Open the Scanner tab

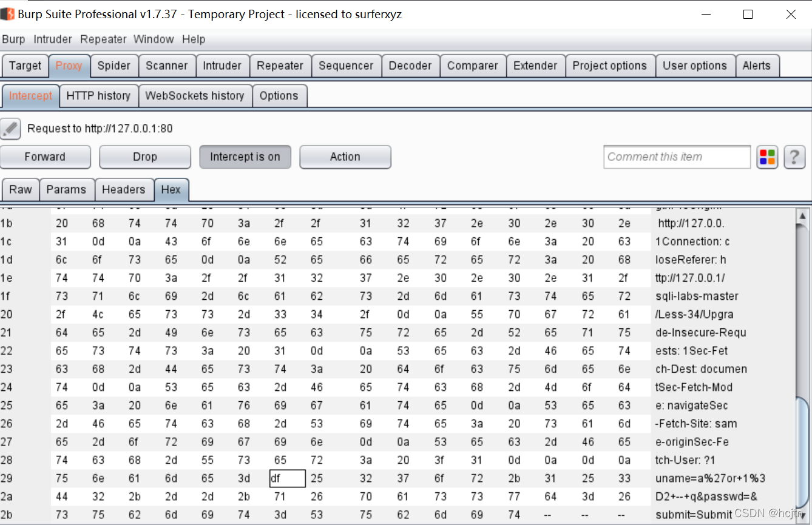(x=167, y=66)
